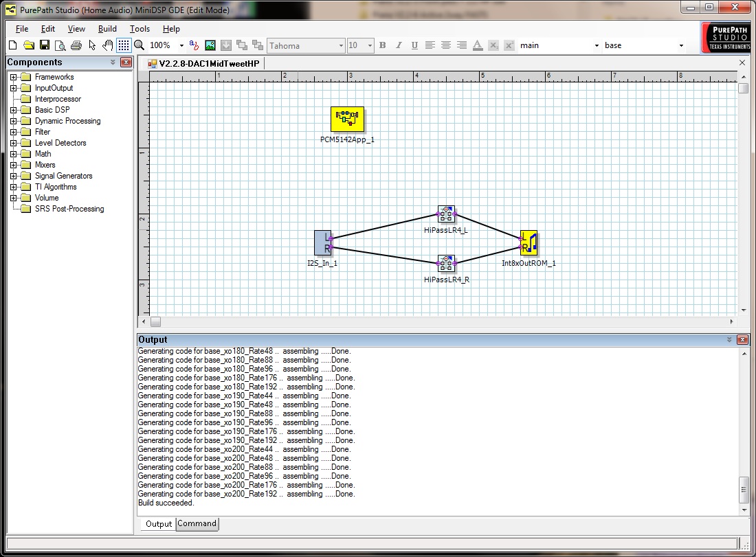Select the Mixers tree item
Viewport: 756px width, 557px height.
tap(45, 165)
